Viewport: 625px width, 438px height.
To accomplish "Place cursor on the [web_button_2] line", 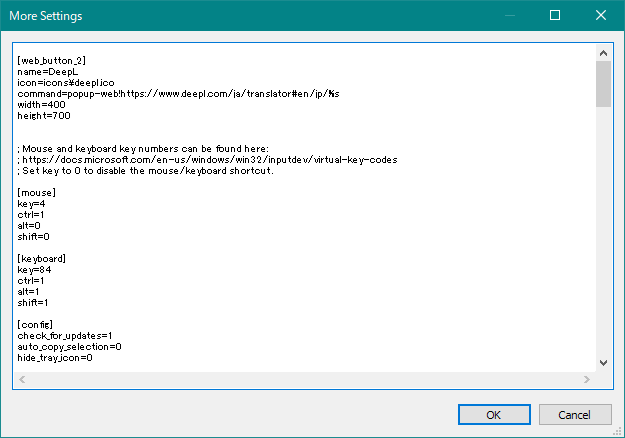I will click(51, 61).
